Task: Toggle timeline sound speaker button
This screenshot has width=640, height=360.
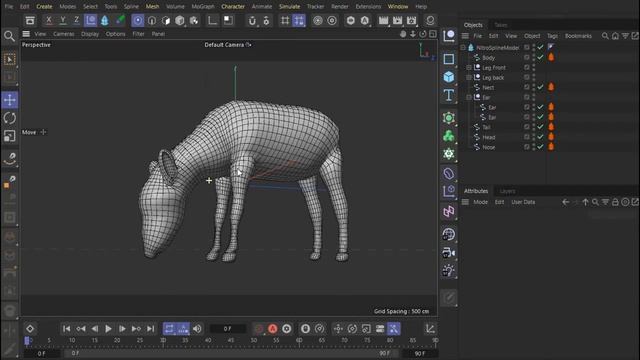Action: 198,329
